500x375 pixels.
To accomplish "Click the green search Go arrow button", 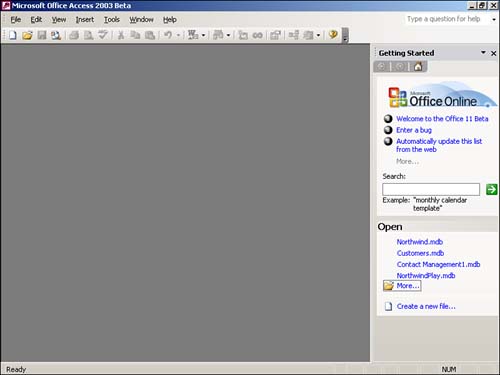I will 491,189.
